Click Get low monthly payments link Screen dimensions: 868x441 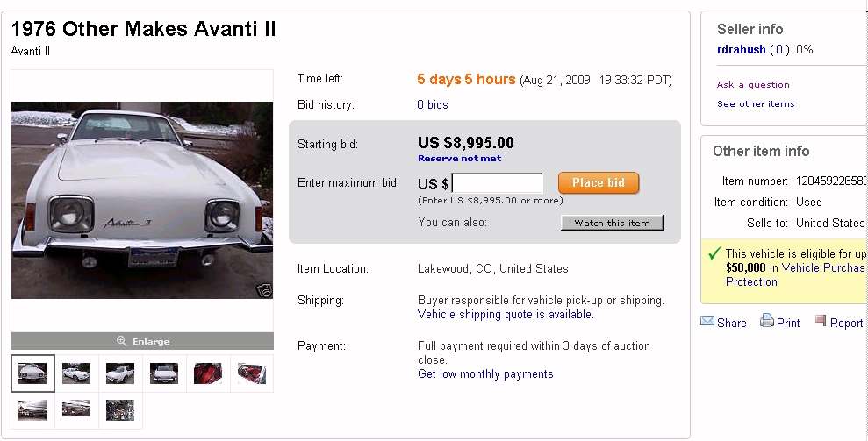click(x=485, y=374)
